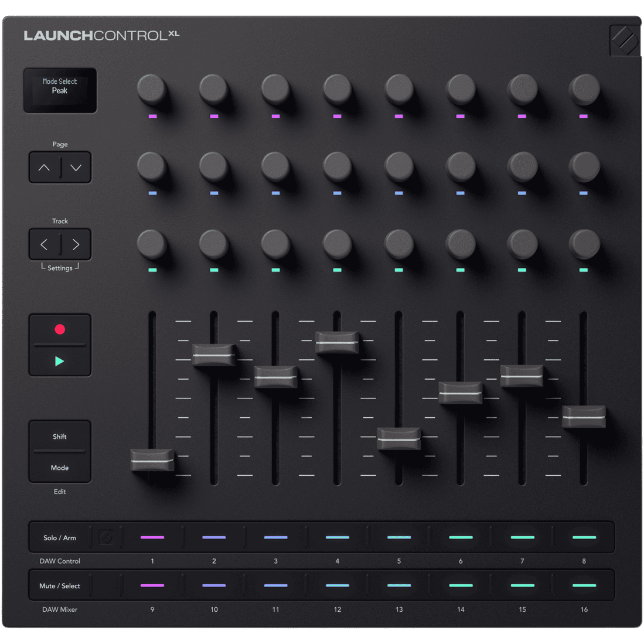The width and height of the screenshot is (644, 644).
Task: Click the Page down arrow
Action: (76, 168)
